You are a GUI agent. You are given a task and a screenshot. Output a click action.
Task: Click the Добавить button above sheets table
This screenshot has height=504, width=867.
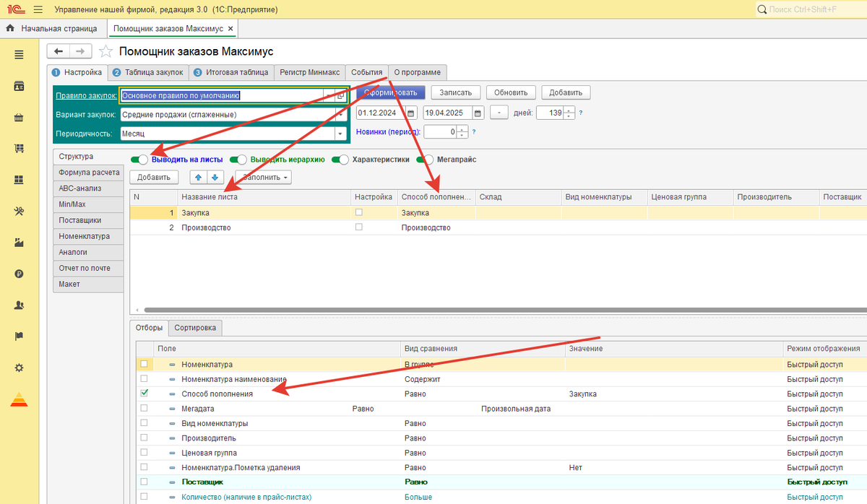pyautogui.click(x=153, y=177)
